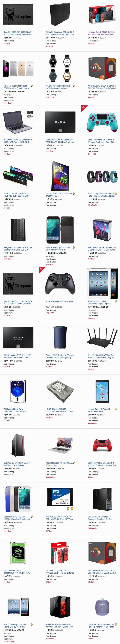Click the badge icon next to Apple MacBook Air
120x644 pixels.
pyautogui.click(x=74, y=463)
